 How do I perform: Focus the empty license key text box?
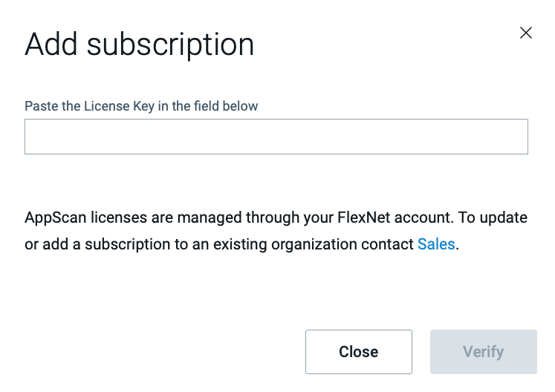276,137
